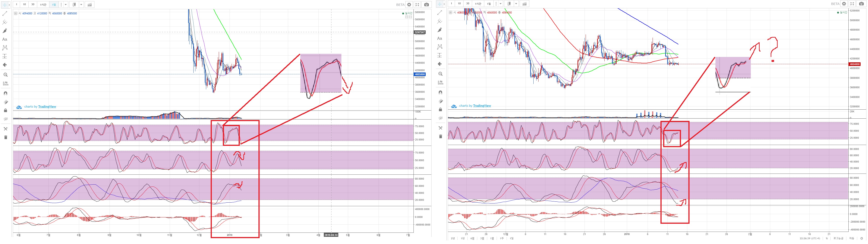This screenshot has height=244, width=868.
Task: Open indicators button in left chart toolbar
Action: point(89,5)
